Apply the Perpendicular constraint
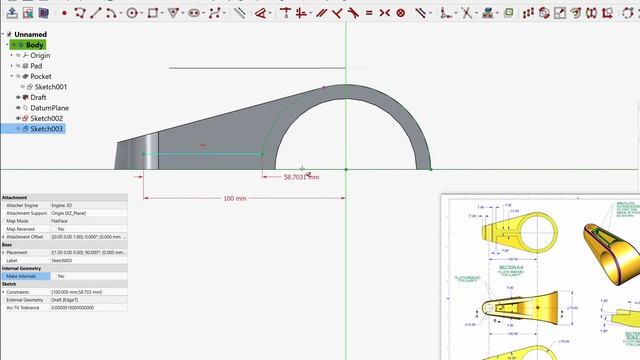 pos(337,13)
